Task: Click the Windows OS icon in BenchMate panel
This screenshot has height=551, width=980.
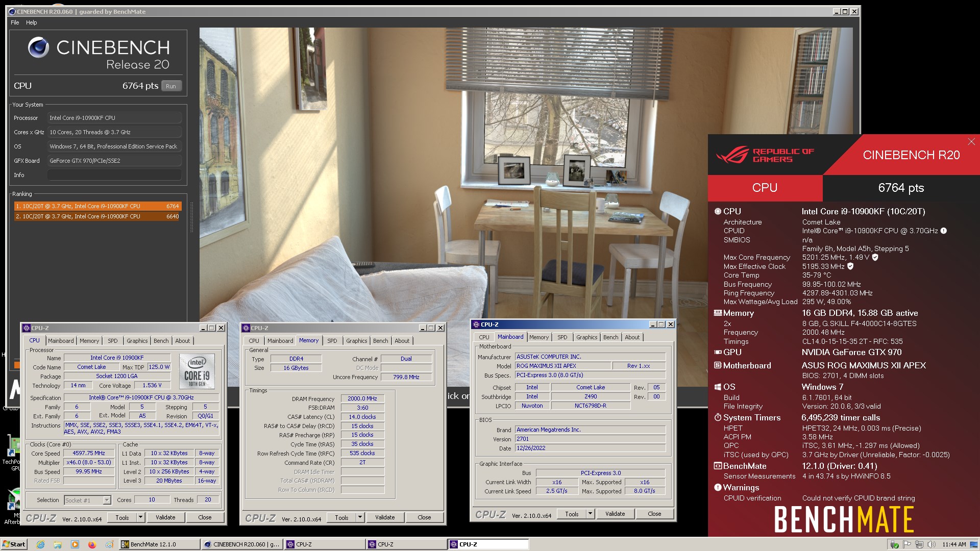Action: point(718,387)
